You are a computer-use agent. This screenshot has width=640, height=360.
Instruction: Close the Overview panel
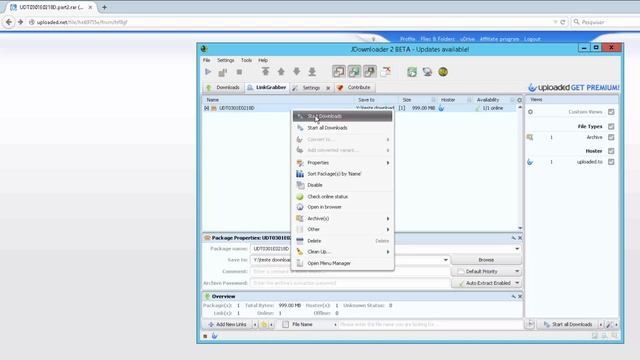tap(520, 296)
